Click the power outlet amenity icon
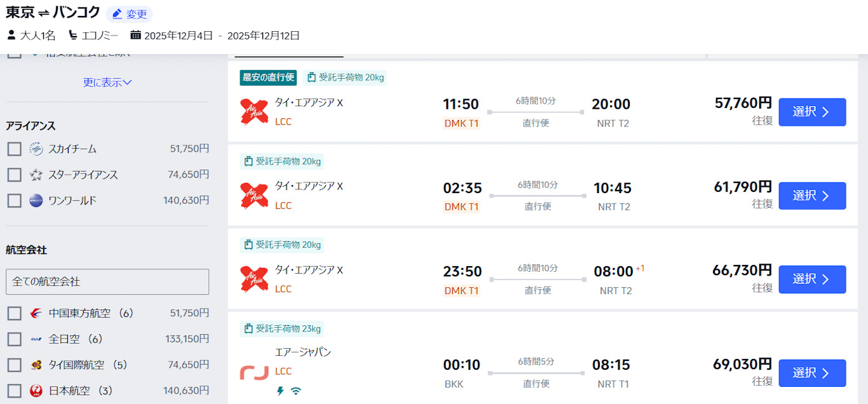The image size is (868, 404). coord(280,391)
